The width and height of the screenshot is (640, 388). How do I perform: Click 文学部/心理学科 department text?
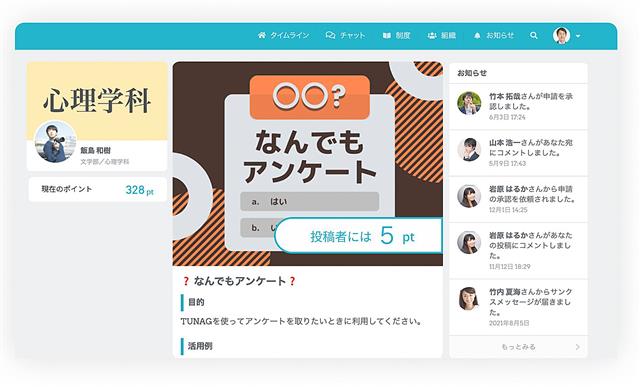[104, 162]
